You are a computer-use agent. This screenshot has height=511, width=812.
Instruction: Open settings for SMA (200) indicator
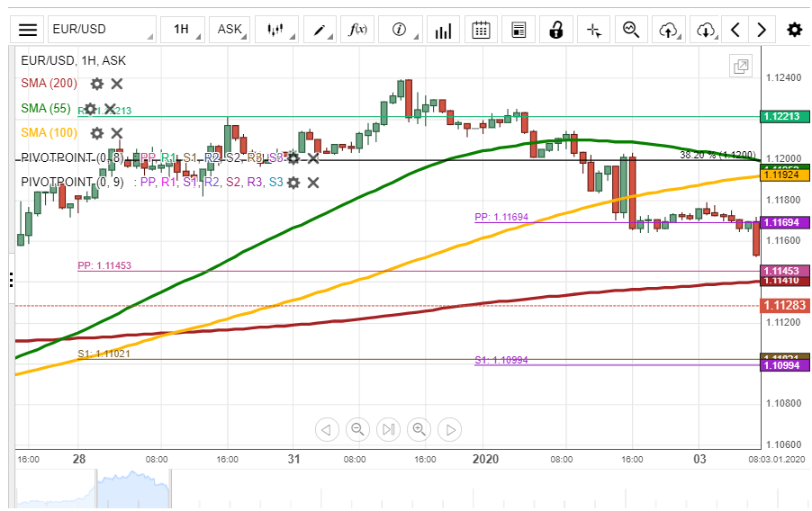click(97, 84)
